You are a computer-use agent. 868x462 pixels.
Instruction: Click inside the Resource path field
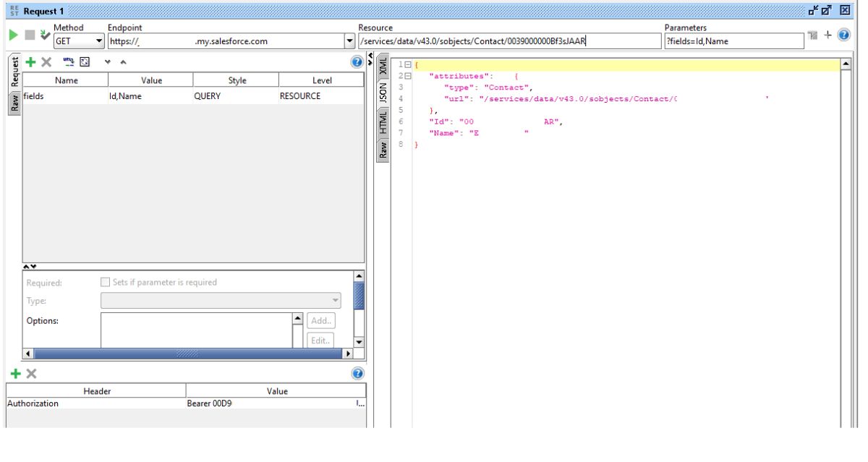[x=509, y=41]
